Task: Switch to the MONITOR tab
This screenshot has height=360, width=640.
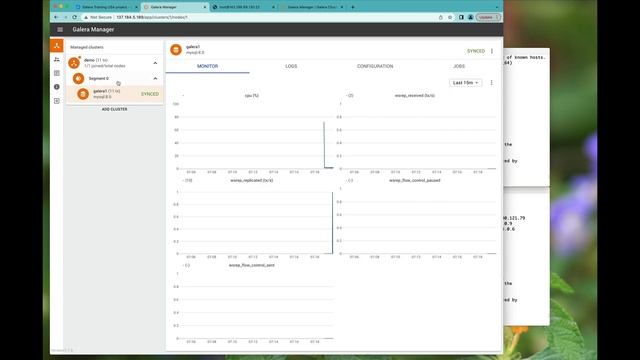Action: point(207,66)
